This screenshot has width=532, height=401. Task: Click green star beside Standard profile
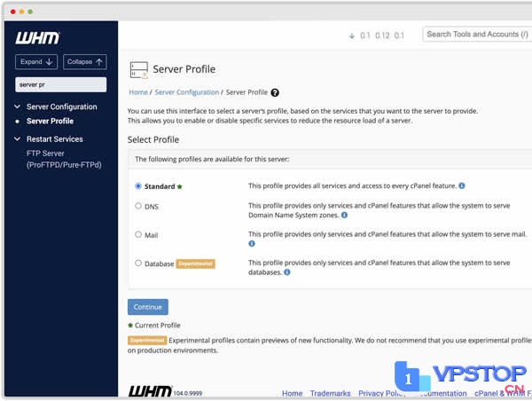click(179, 186)
